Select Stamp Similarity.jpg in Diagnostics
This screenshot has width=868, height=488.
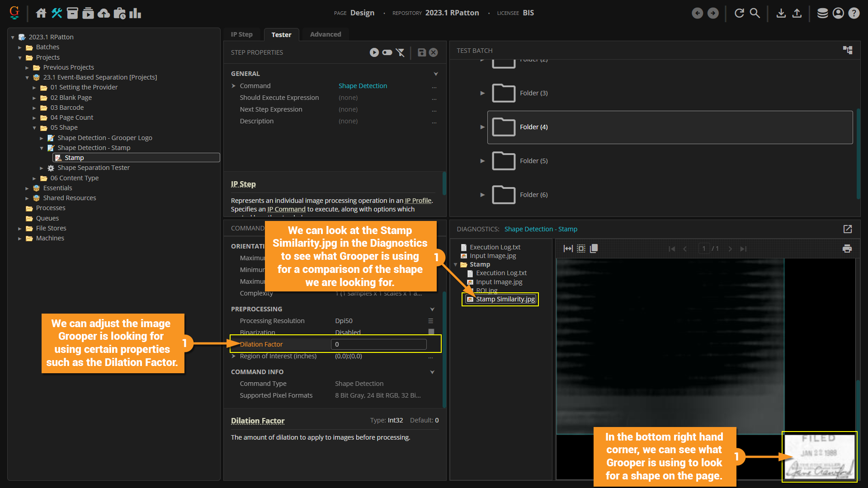tap(505, 299)
